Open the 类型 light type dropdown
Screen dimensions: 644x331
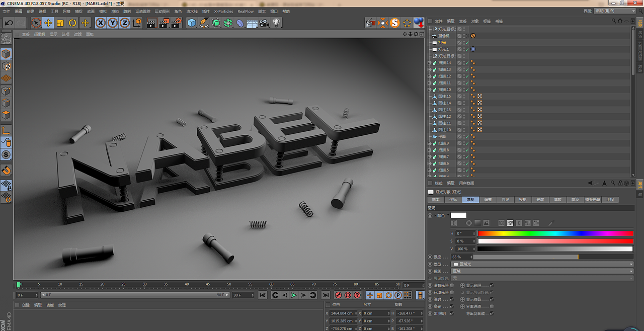coord(542,264)
